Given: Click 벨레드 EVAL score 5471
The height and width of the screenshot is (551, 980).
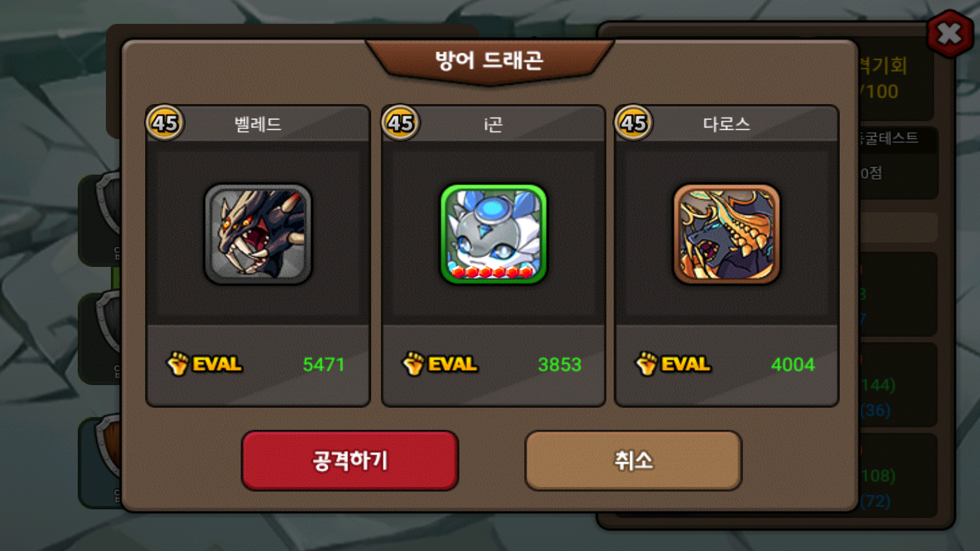Looking at the screenshot, I should 323,364.
